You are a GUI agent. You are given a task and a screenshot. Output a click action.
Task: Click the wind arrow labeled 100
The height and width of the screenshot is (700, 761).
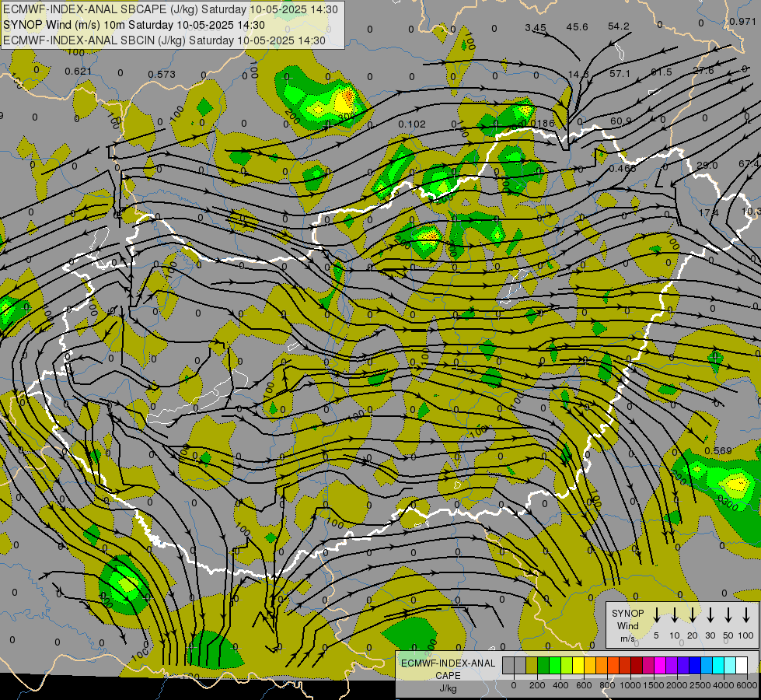[x=746, y=614]
